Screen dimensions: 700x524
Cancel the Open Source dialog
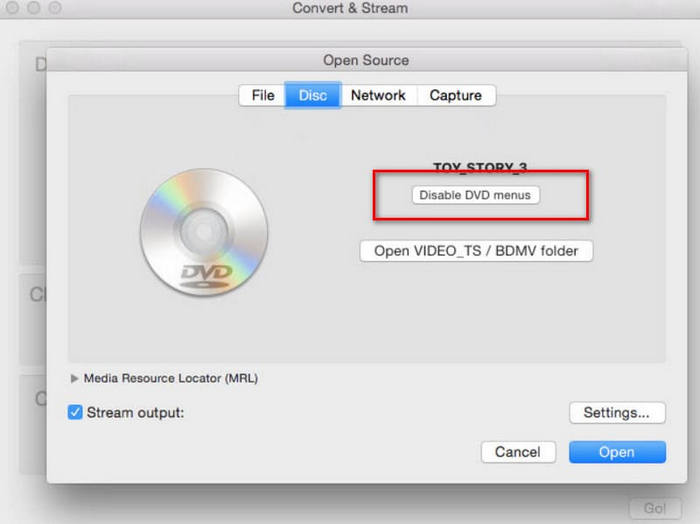click(x=518, y=452)
